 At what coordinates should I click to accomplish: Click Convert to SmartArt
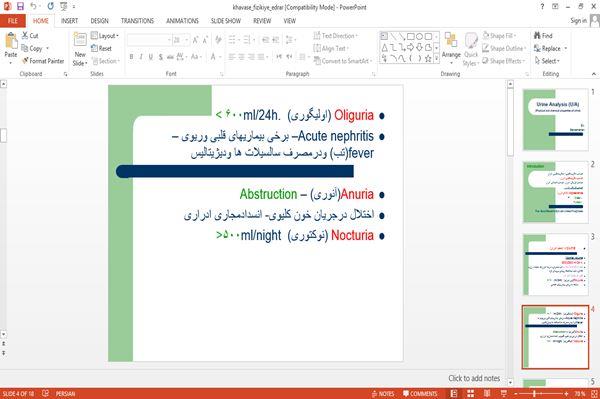(342, 61)
